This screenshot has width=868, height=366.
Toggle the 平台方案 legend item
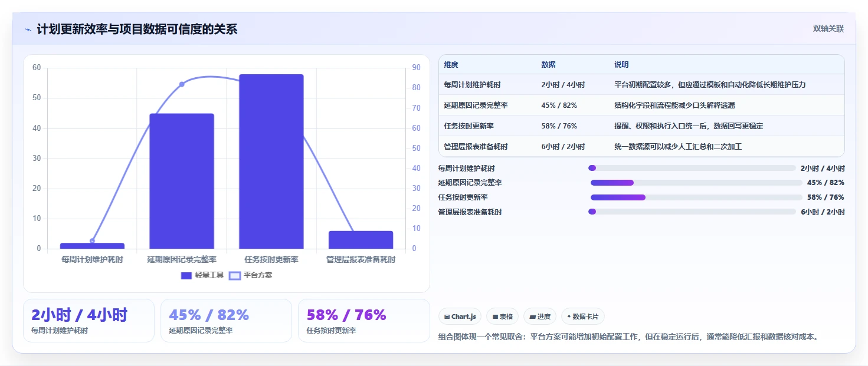(250, 275)
